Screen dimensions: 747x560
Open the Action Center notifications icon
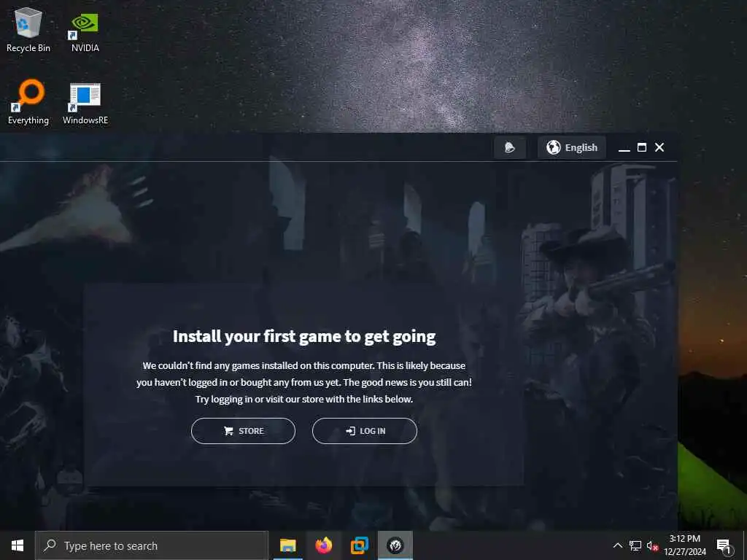click(x=724, y=545)
